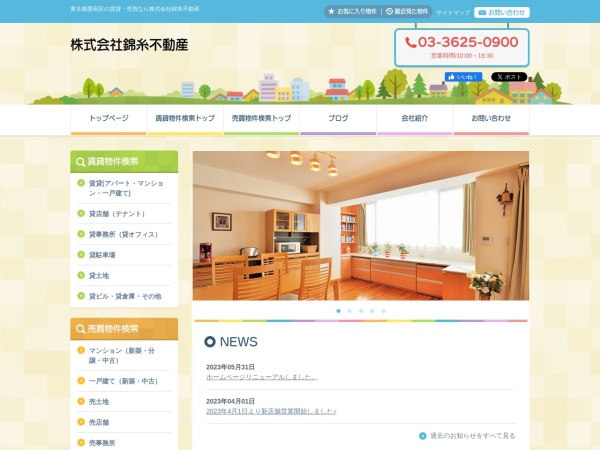
Task: Click magnifier icon in 賃貸物件検索 header
Action: coord(80,162)
